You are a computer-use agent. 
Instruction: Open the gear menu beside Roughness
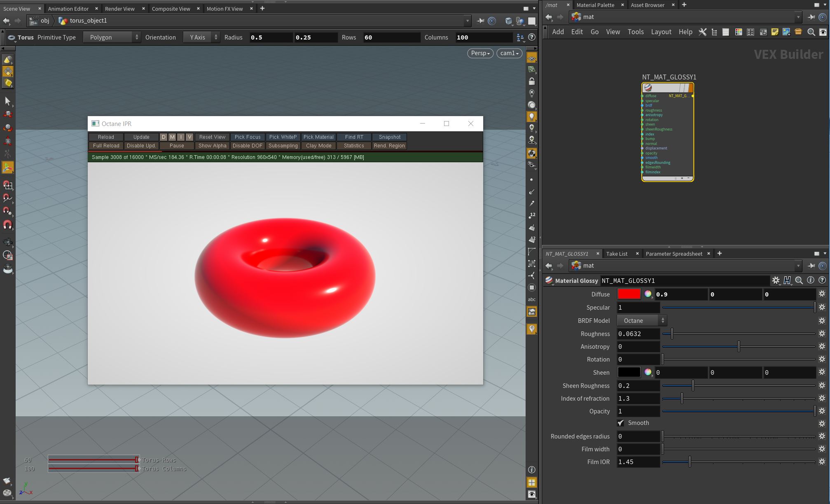click(x=822, y=334)
